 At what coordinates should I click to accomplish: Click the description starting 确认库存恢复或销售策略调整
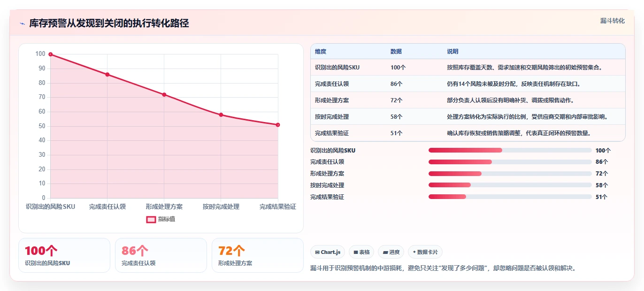point(519,133)
